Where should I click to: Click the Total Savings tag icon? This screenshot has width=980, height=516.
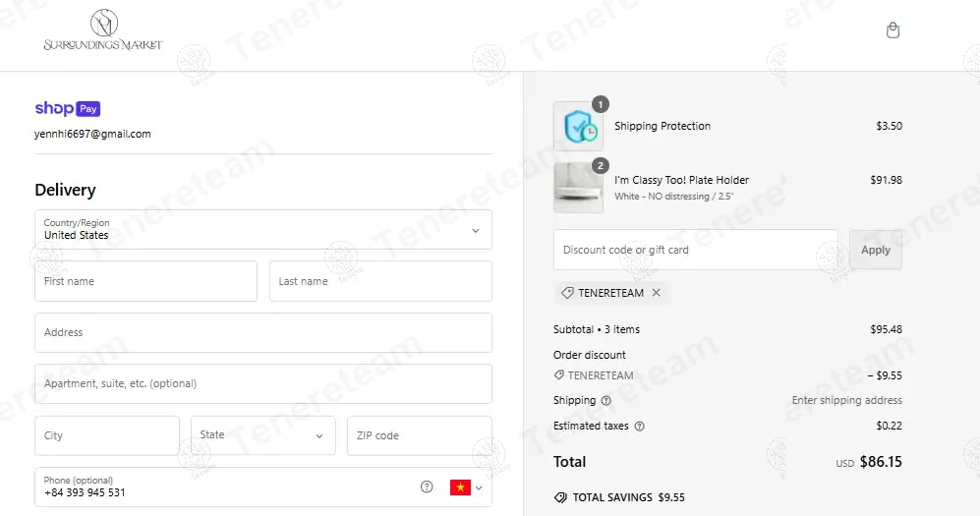pyautogui.click(x=560, y=497)
